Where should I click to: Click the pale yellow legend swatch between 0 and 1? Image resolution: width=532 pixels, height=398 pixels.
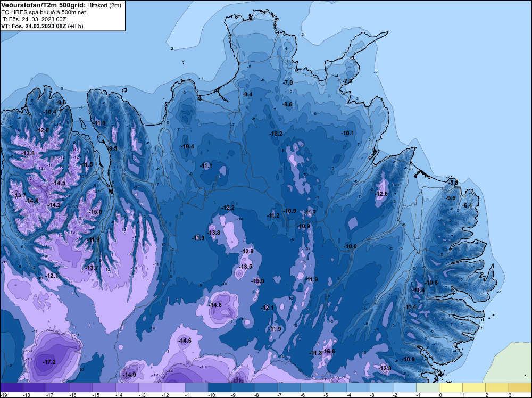tap(451, 387)
